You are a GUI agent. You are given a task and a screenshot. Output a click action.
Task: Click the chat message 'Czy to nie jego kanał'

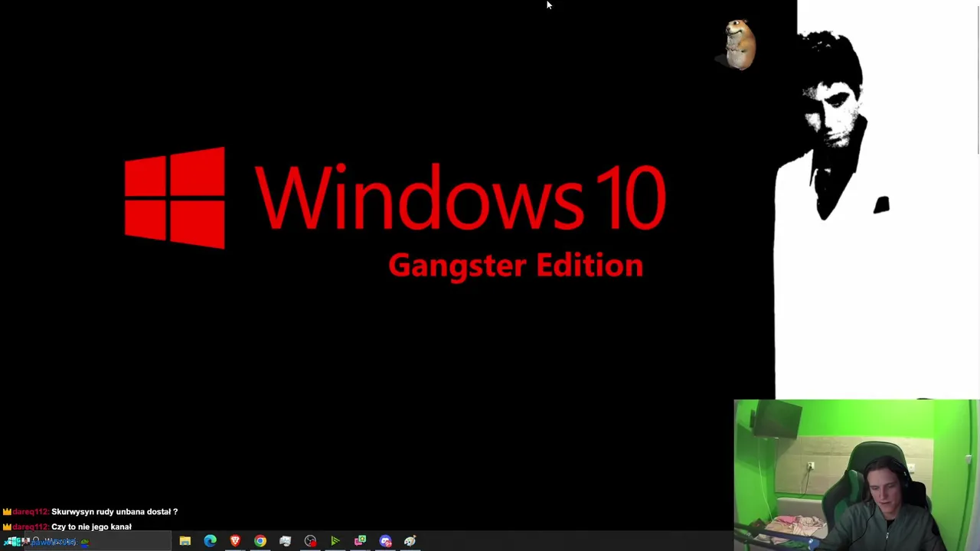(91, 527)
